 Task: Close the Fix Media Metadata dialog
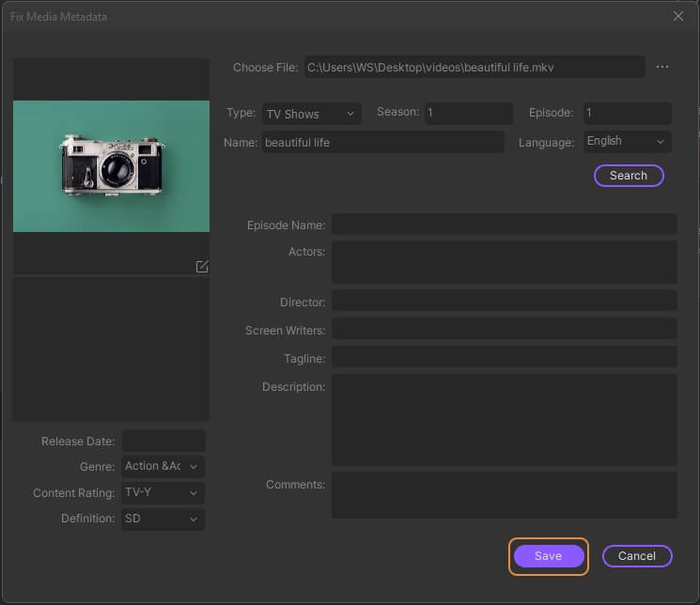click(x=678, y=16)
